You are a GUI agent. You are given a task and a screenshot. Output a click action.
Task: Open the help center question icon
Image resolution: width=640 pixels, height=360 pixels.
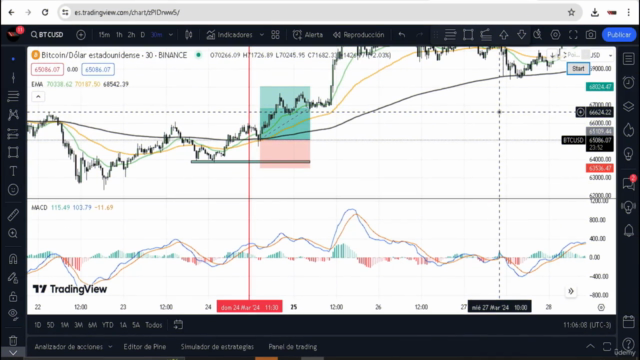click(x=629, y=344)
